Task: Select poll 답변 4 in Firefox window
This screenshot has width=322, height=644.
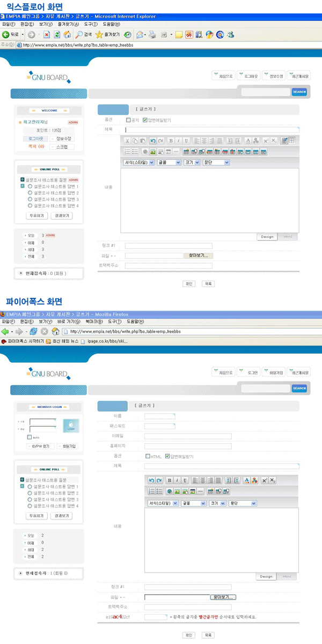Action: coord(30,506)
